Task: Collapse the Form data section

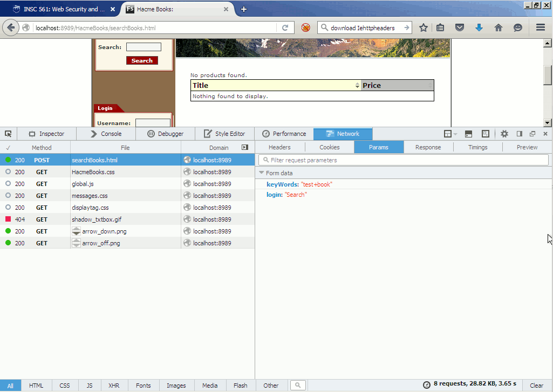Action: 262,173
